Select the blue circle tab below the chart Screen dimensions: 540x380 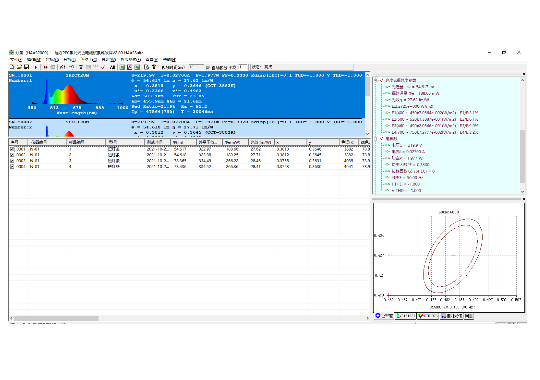click(x=384, y=316)
